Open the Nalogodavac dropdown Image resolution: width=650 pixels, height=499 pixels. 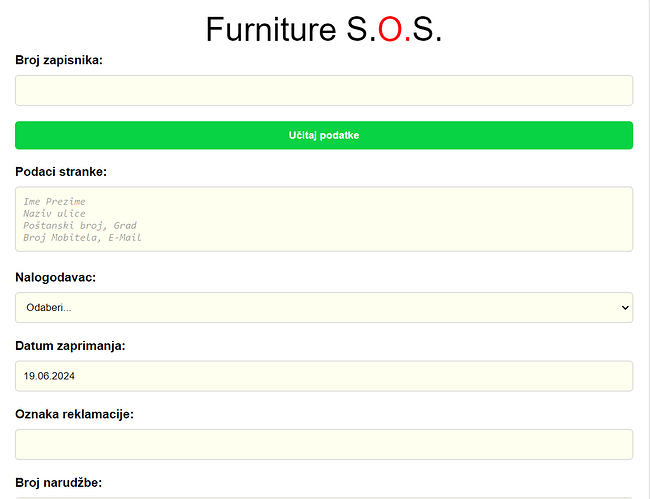click(x=323, y=307)
